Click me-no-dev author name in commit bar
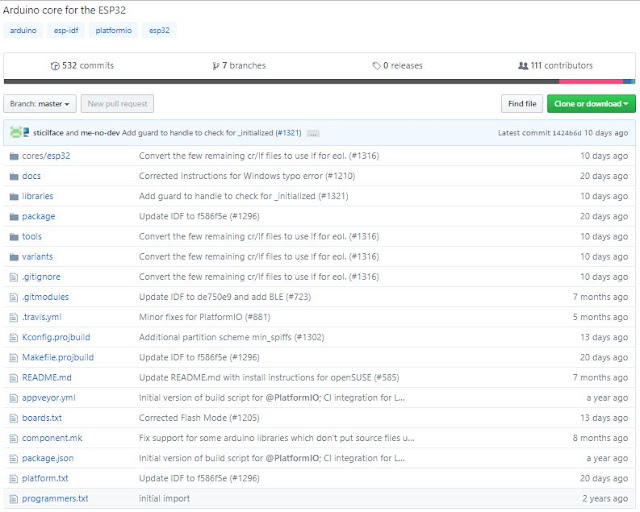Image resolution: width=640 pixels, height=512 pixels. [x=100, y=133]
